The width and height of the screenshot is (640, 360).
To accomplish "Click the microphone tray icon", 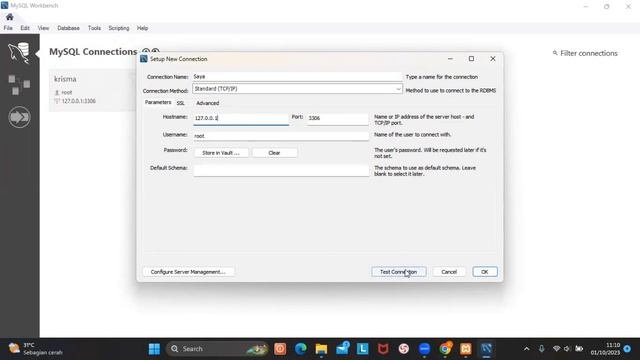I will (541, 349).
